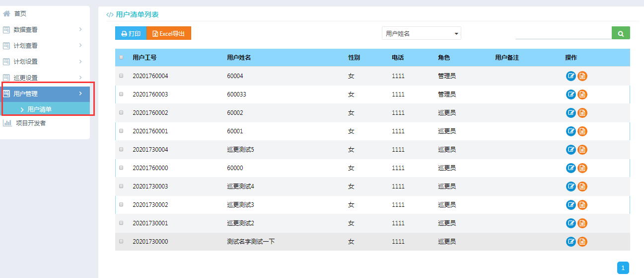Click the green search magnifier button

(x=621, y=33)
